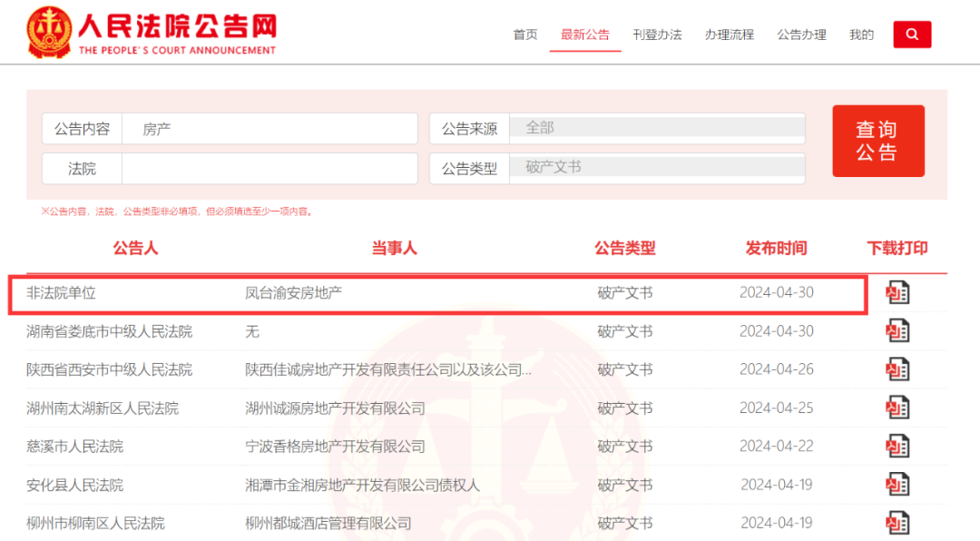980x541 pixels.
Task: Go to 首页 in navigation
Action: (x=525, y=34)
